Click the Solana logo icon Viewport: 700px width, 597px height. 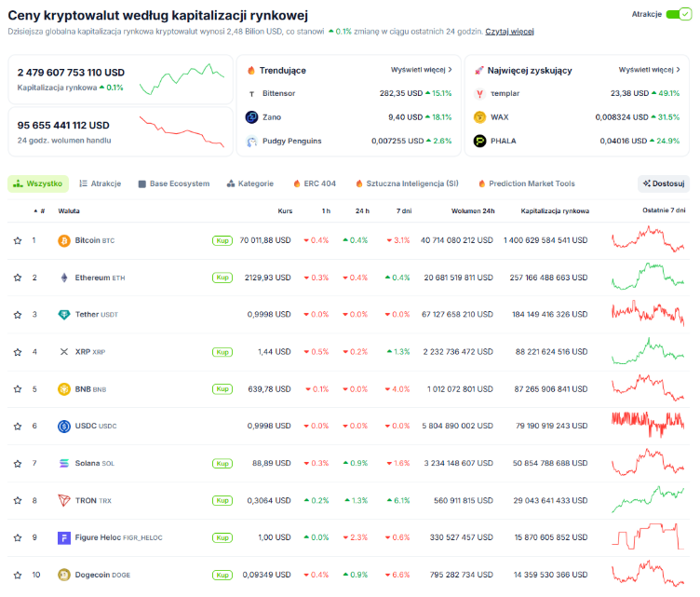point(64,463)
